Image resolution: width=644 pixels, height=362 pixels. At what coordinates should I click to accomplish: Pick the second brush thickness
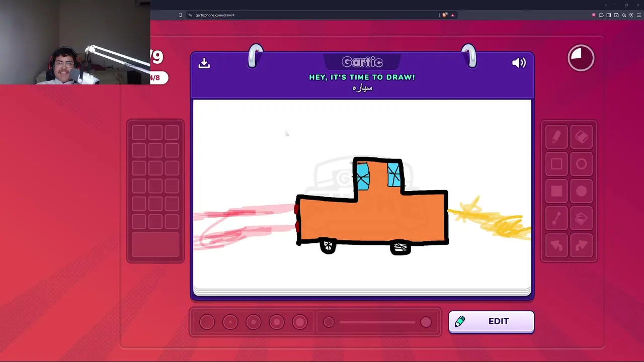(x=230, y=322)
